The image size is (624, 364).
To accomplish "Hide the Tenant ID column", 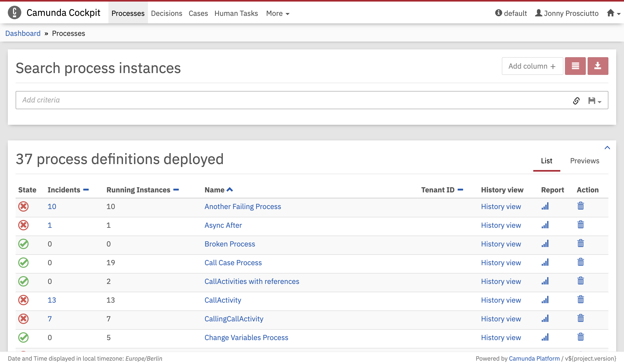I will click(x=460, y=190).
